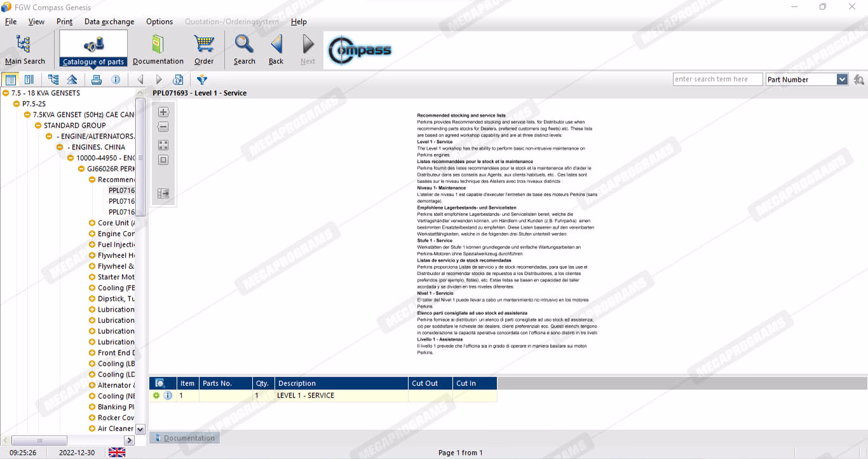868x459 pixels.
Task: Select the LEVEL 1 - SERVICE description cell
Action: point(342,396)
